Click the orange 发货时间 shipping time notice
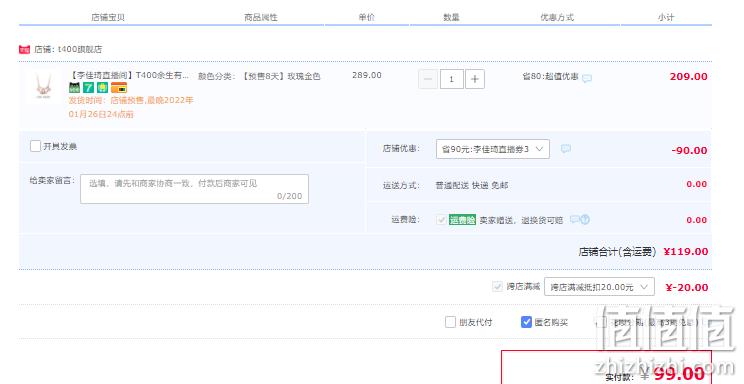744x384 pixels. pos(131,107)
